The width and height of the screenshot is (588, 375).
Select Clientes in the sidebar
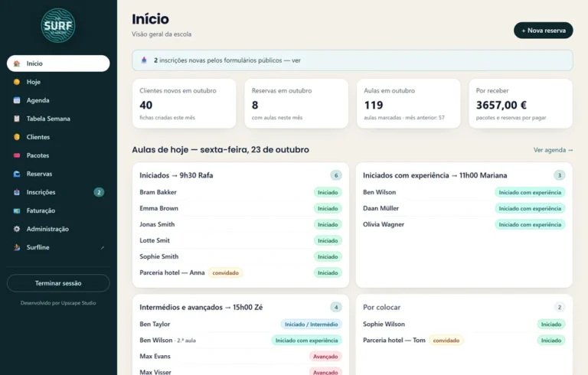[x=58, y=137]
